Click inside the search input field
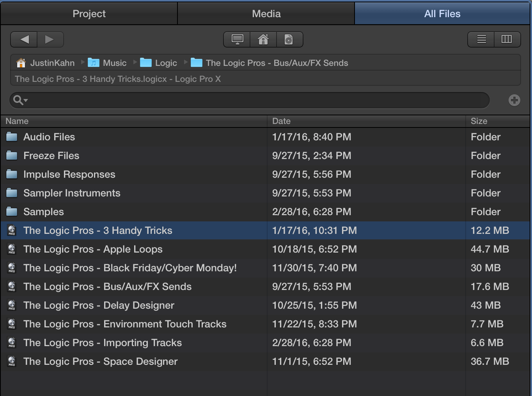This screenshot has width=532, height=396. (x=250, y=100)
